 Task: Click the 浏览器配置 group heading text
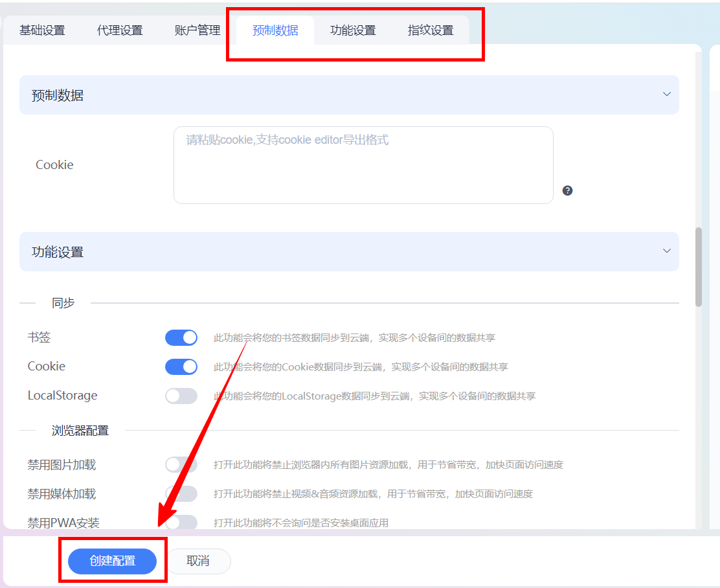tap(80, 431)
